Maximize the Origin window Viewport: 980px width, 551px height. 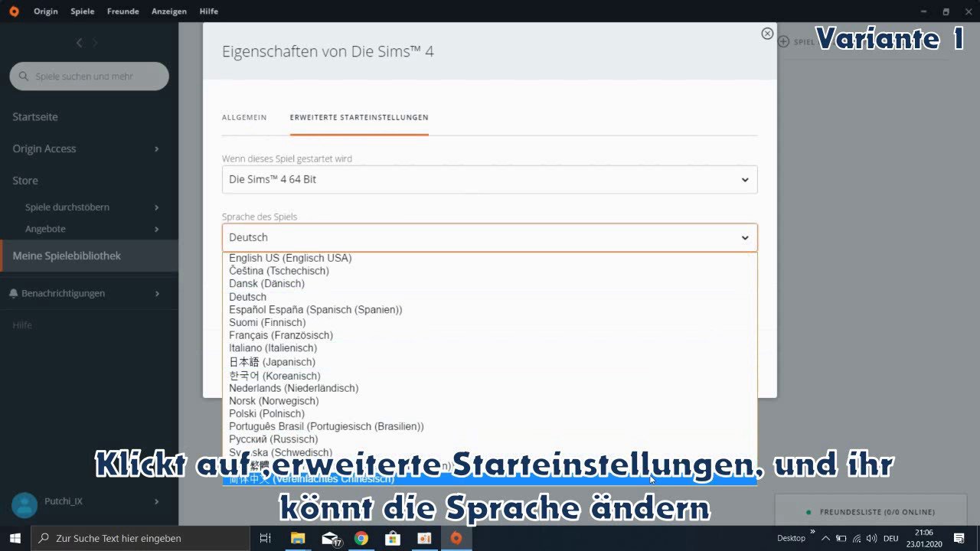click(946, 11)
